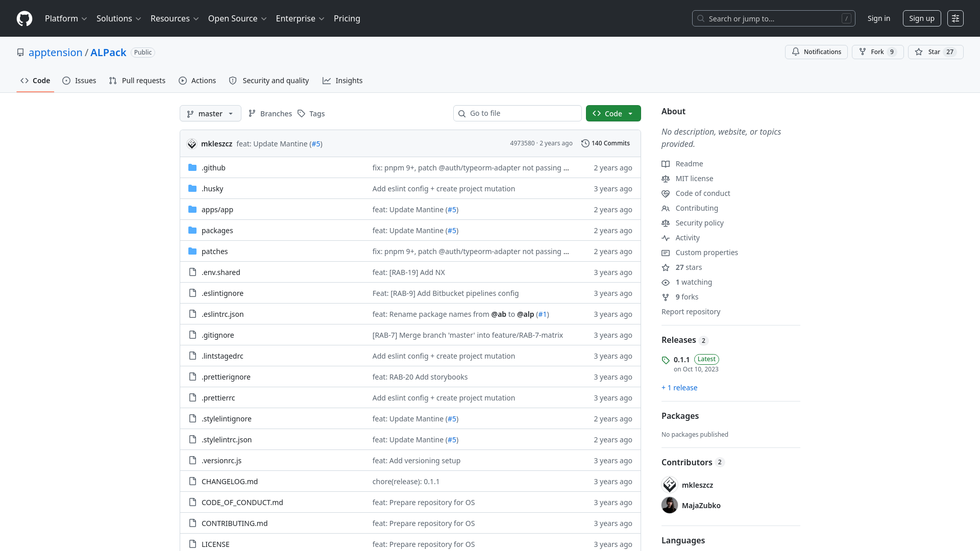Star the ALPack repository

click(x=936, y=52)
